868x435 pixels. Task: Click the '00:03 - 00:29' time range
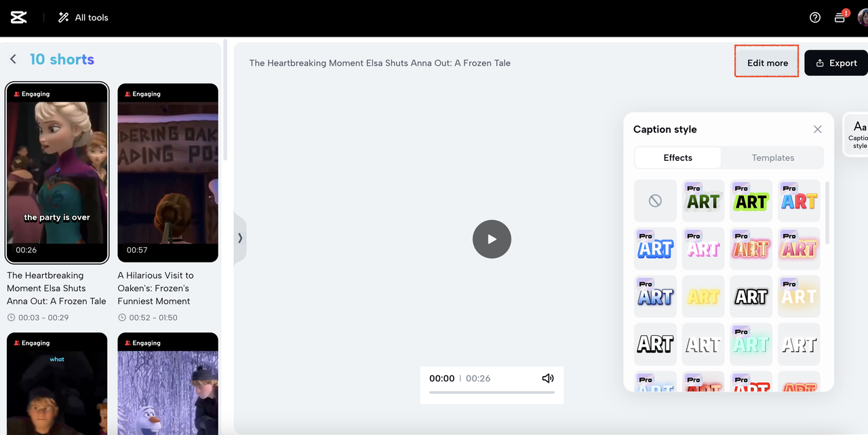[43, 318]
